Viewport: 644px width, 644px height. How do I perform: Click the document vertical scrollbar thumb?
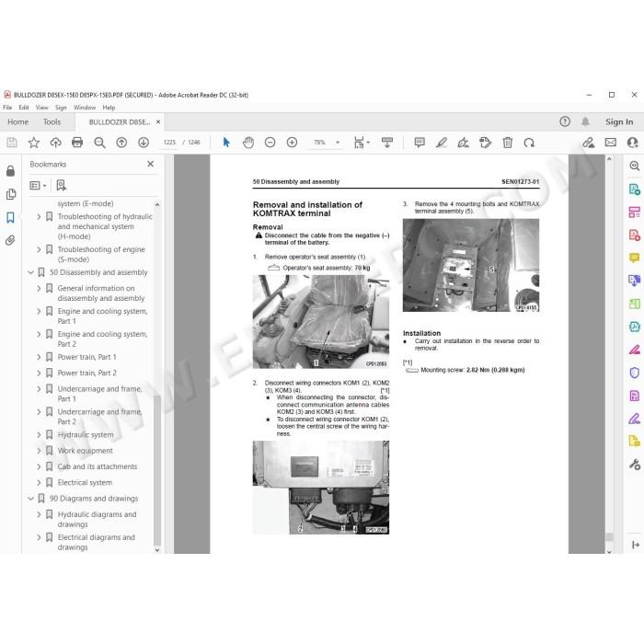point(609,536)
